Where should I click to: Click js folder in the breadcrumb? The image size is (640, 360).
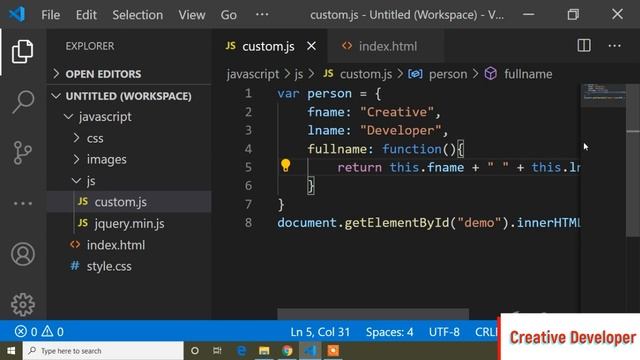click(x=299, y=74)
